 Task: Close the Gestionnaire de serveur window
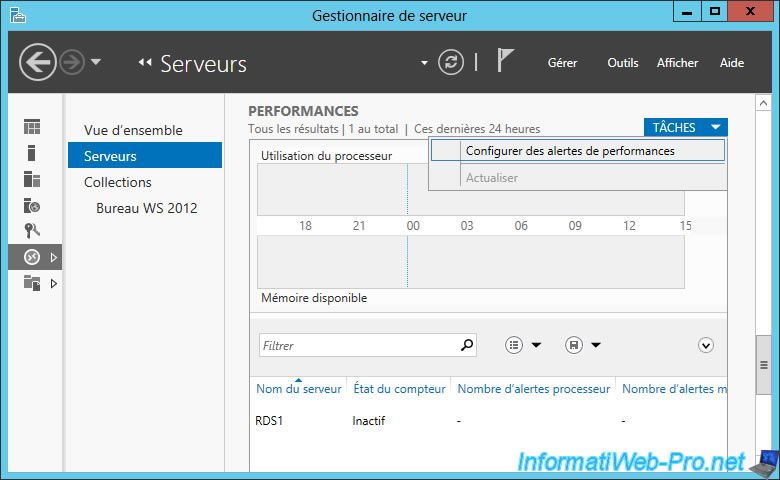(750, 11)
